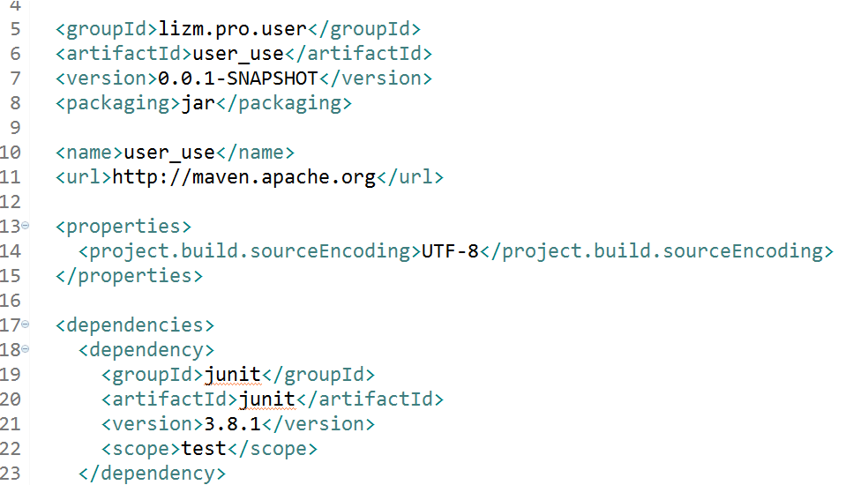Click the lizm.pro.user groupId value
The width and height of the screenshot is (868, 485).
(x=233, y=29)
